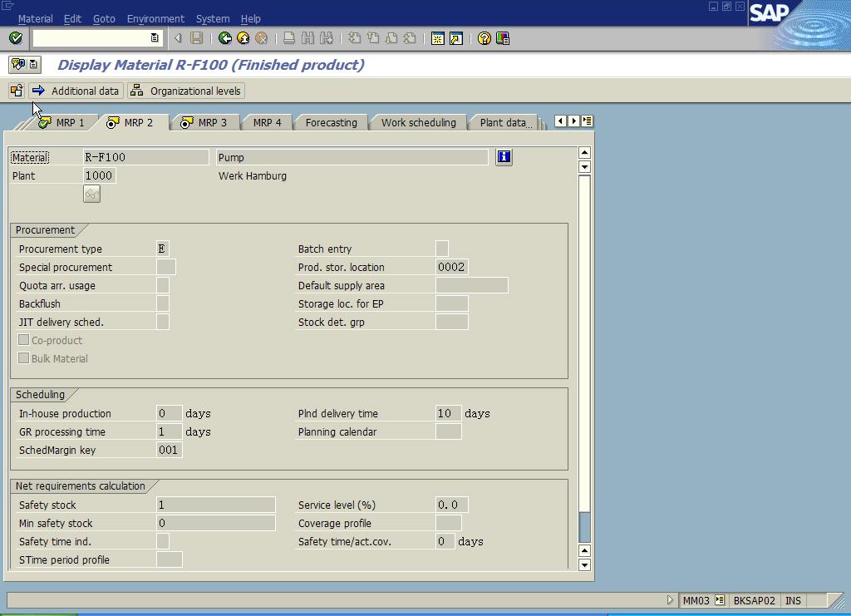Viewport: 851px width, 616px height.
Task: Open Help with the question mark icon
Action: click(485, 38)
